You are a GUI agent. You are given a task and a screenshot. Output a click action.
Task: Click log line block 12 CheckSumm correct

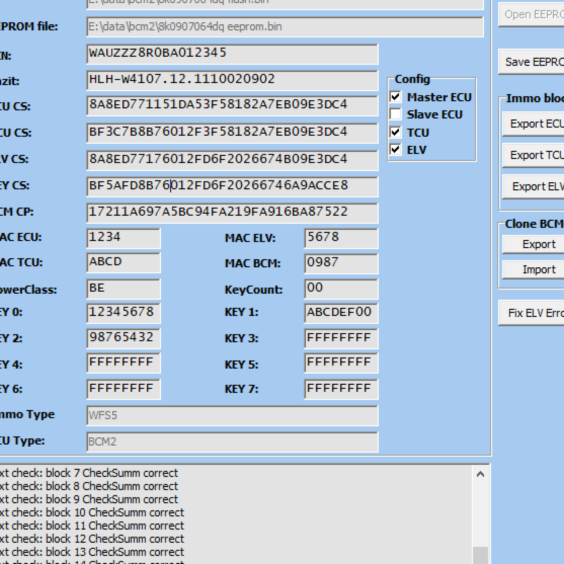click(x=92, y=539)
